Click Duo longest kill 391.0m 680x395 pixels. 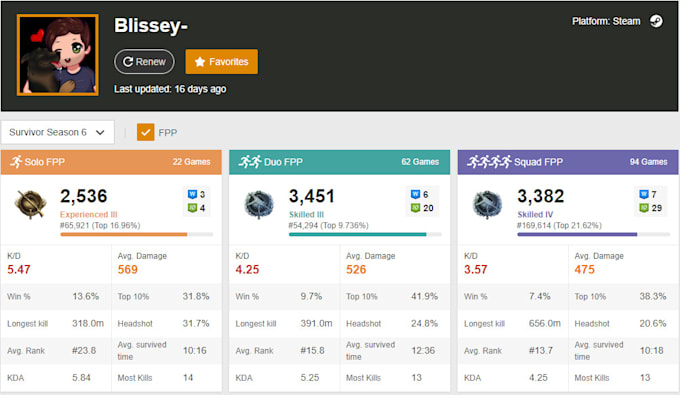click(317, 323)
